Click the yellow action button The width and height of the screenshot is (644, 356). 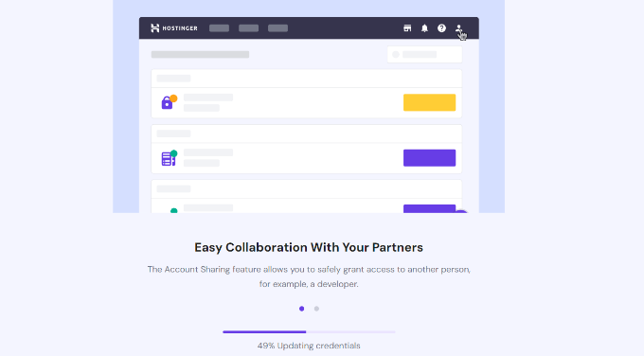click(x=429, y=102)
